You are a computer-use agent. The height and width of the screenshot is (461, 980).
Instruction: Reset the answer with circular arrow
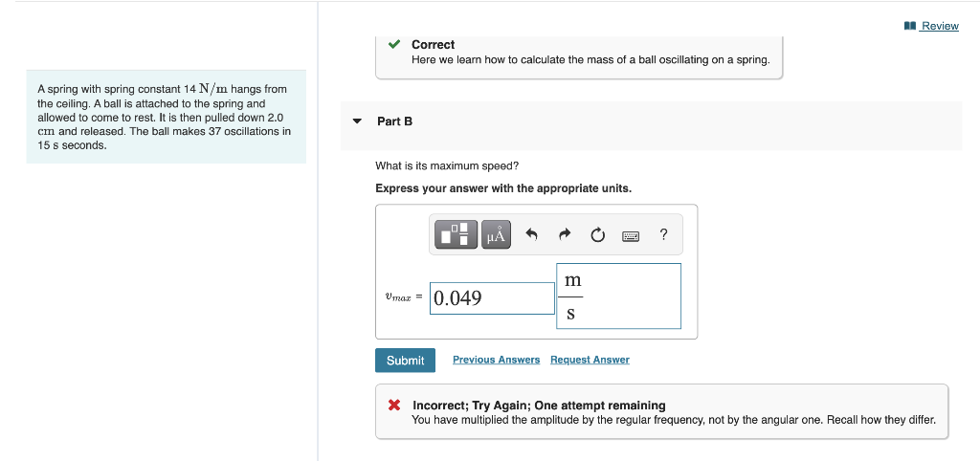point(597,235)
